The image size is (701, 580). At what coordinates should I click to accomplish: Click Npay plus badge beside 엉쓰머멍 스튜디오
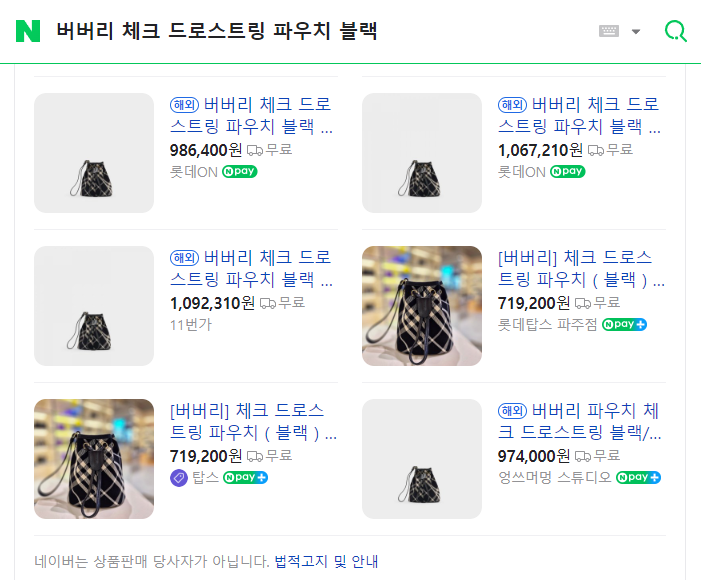tap(639, 477)
